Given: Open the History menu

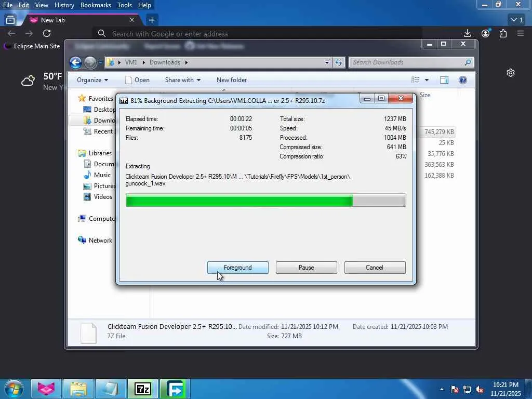Looking at the screenshot, I should coord(64,5).
